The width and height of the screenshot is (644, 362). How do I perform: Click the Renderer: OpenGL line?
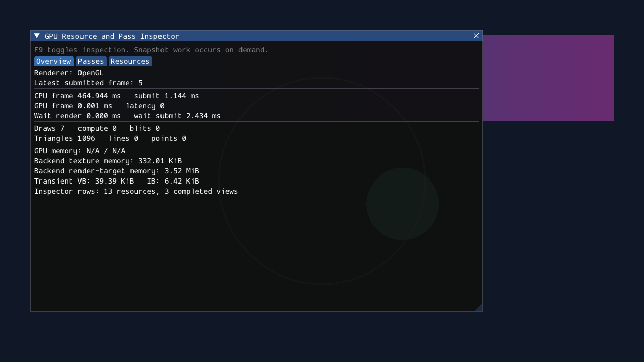point(69,73)
